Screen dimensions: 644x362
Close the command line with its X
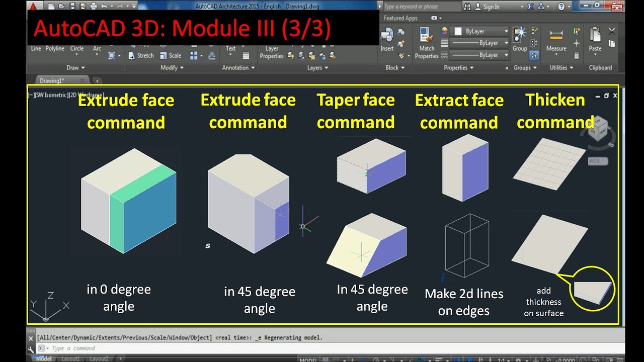click(31, 338)
